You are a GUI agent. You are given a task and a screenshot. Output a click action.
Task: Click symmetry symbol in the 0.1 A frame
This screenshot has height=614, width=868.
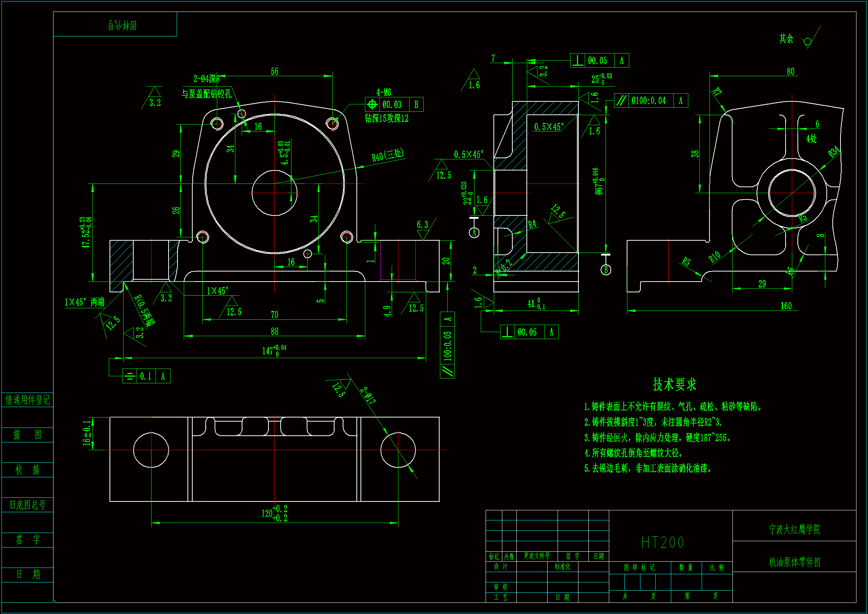click(x=130, y=376)
